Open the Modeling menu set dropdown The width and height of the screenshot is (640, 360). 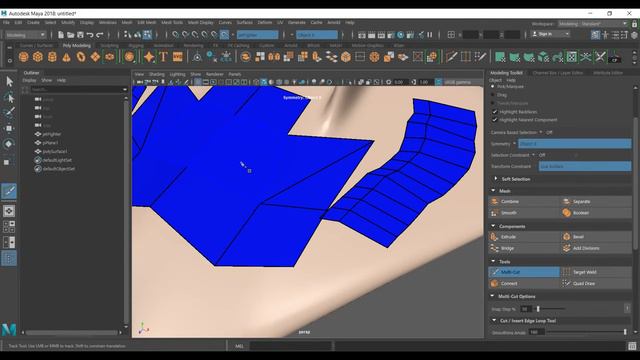25,35
